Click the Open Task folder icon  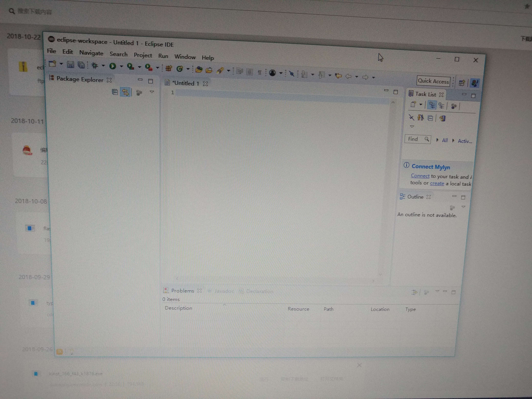pos(209,70)
